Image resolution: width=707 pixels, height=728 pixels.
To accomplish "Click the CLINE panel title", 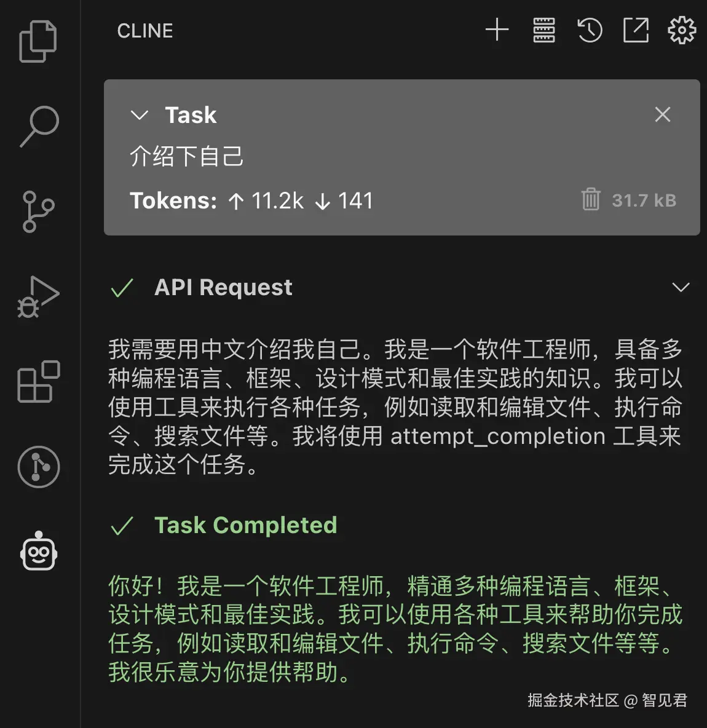I will [x=145, y=31].
